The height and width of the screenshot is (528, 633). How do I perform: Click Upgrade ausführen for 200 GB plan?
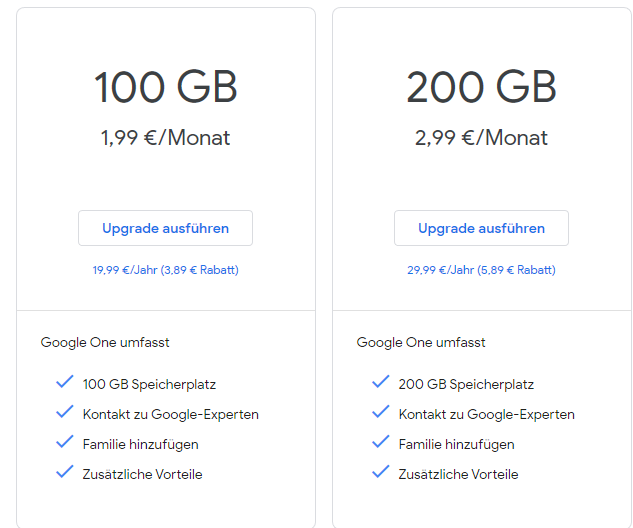(481, 228)
